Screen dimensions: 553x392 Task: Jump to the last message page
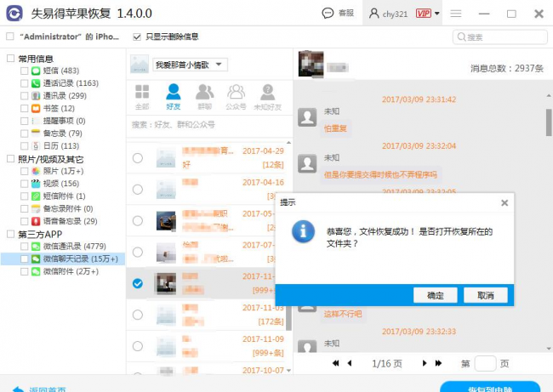click(438, 363)
